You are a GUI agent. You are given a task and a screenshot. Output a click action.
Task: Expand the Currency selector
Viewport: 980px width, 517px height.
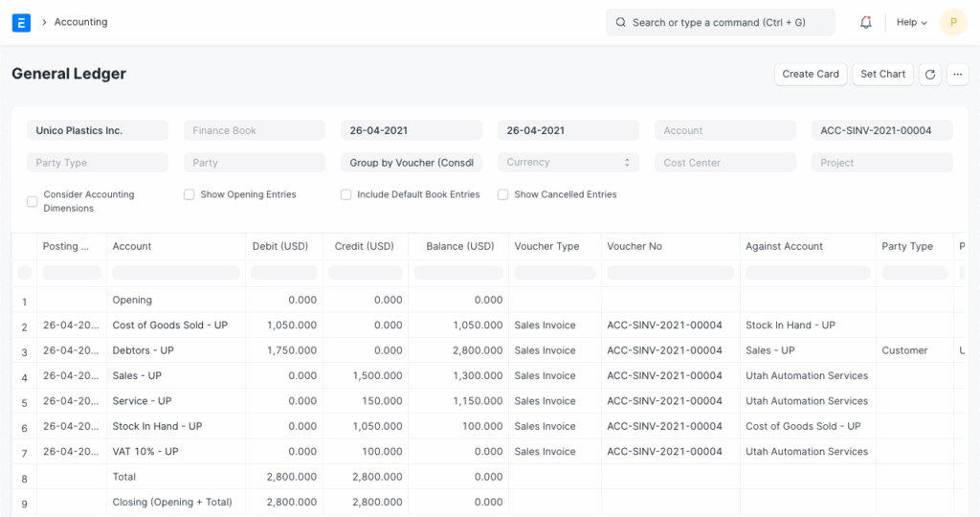click(568, 163)
